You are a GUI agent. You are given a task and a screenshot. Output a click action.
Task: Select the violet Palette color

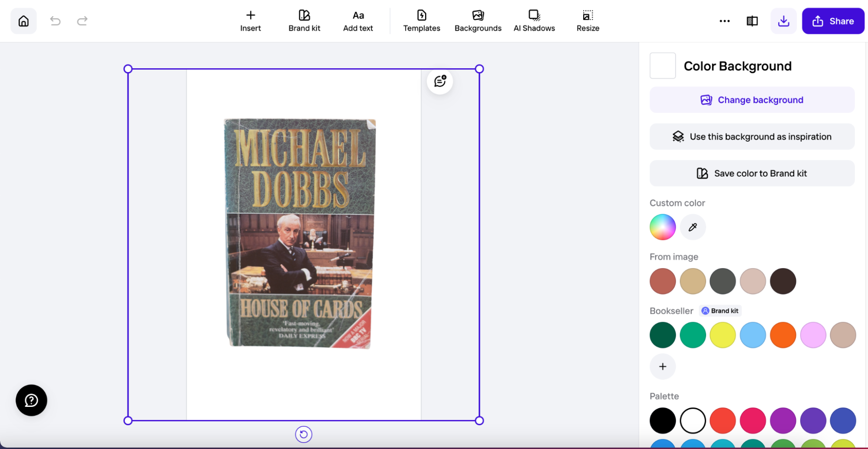pos(813,421)
